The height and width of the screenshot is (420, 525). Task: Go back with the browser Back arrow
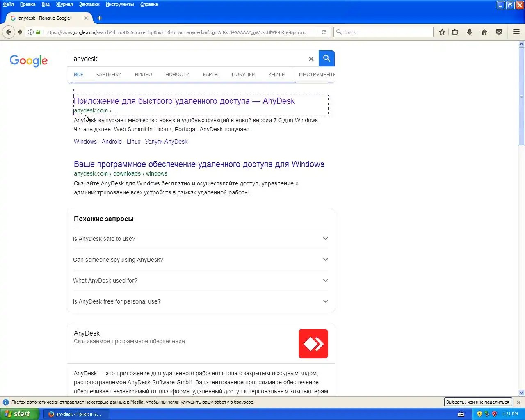(9, 32)
